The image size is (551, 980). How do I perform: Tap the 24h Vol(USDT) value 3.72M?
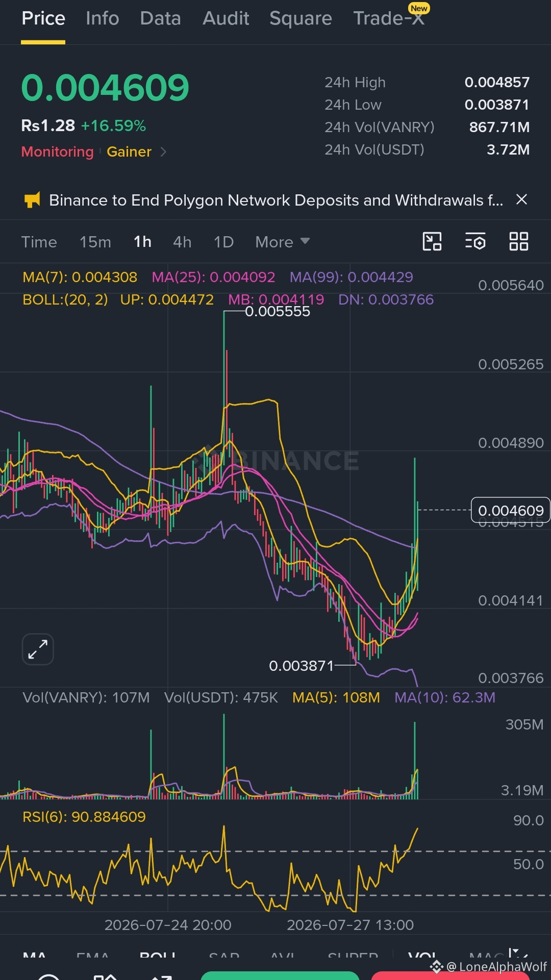click(508, 149)
